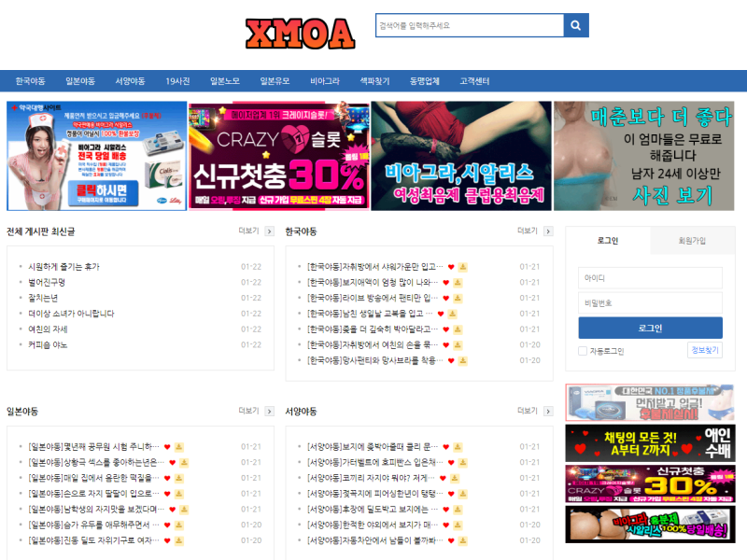Image resolution: width=747 pixels, height=560 pixels.
Task: Click the 비밀번호 password field
Action: [650, 302]
